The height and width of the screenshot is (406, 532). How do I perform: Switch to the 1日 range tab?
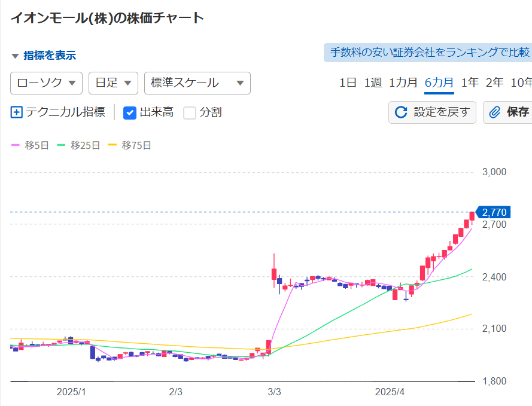coord(348,83)
